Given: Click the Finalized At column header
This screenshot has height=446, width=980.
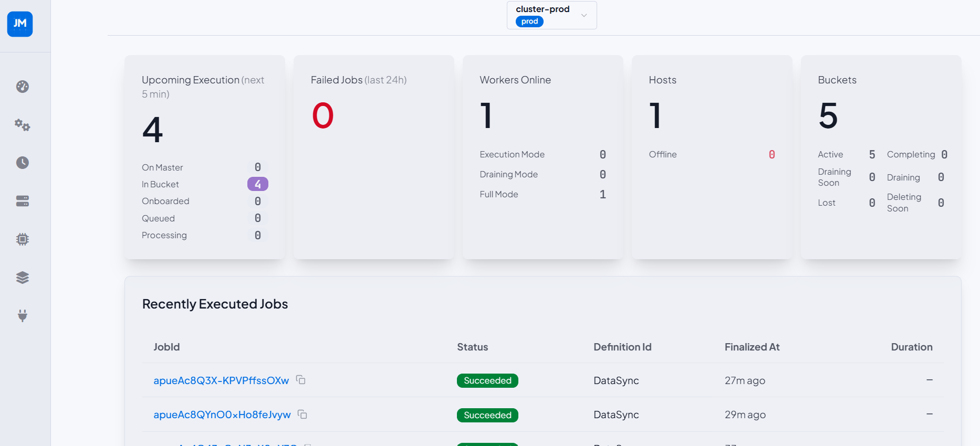Looking at the screenshot, I should point(752,347).
